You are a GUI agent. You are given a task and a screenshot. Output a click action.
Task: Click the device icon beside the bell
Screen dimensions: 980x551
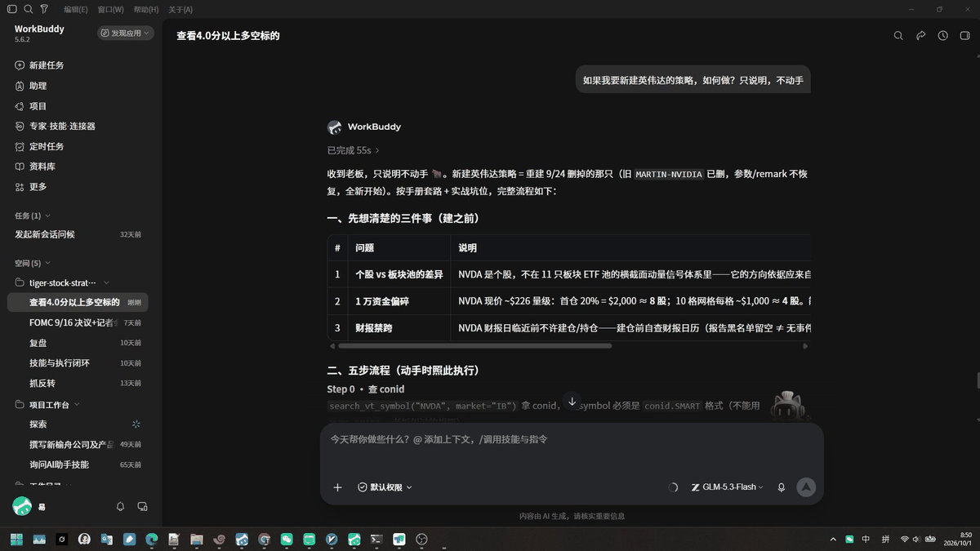click(x=142, y=507)
